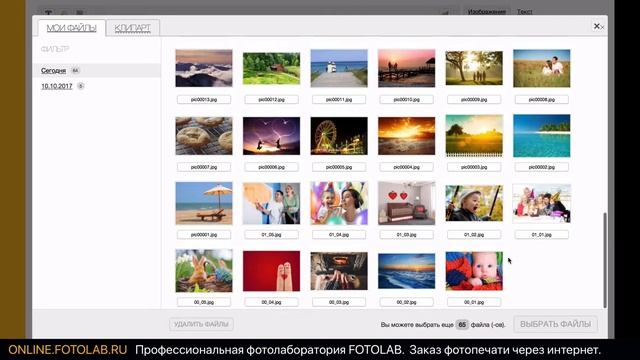Select the Easter bunny thumbnail 00_05.jpg
The image size is (640, 360).
tap(204, 271)
